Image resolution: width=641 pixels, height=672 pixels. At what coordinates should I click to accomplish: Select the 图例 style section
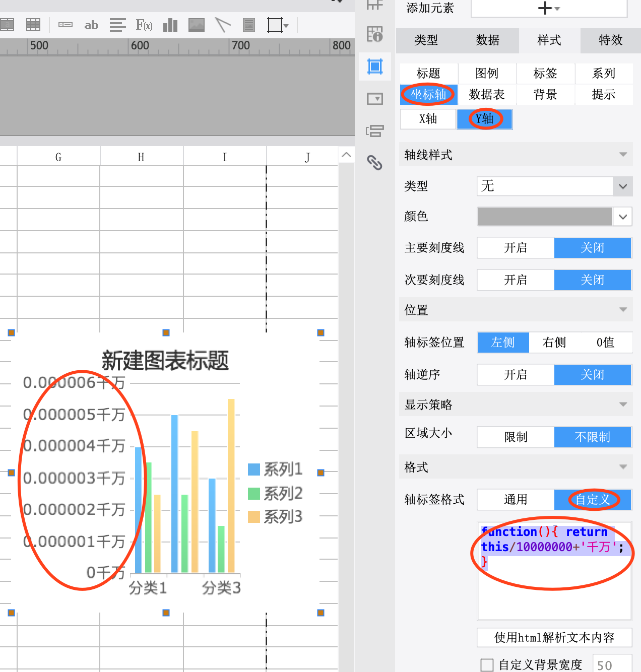tap(487, 74)
